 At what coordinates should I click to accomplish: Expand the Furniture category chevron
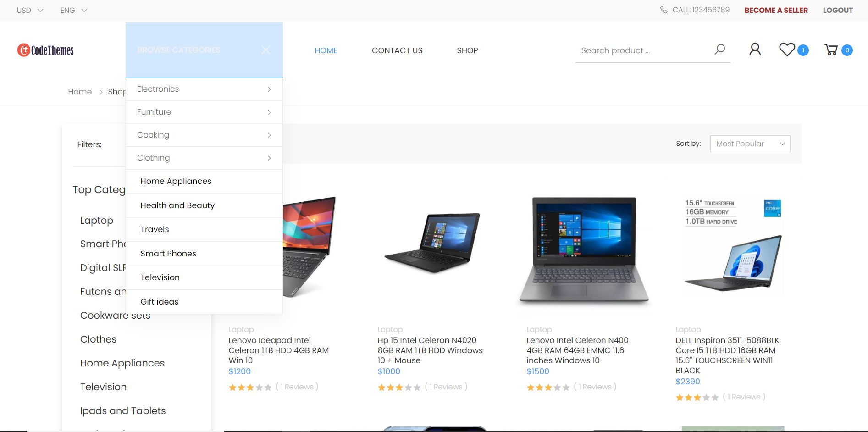point(269,112)
